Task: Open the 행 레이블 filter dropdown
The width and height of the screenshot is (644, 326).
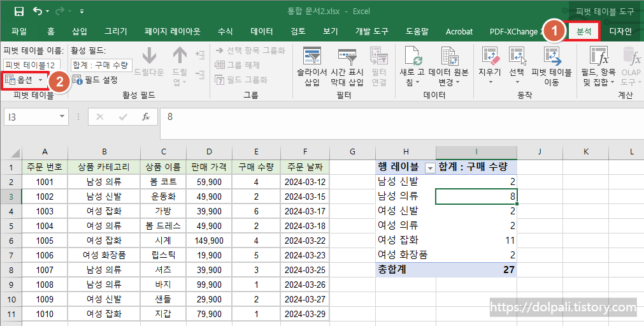Action: pyautogui.click(x=430, y=167)
